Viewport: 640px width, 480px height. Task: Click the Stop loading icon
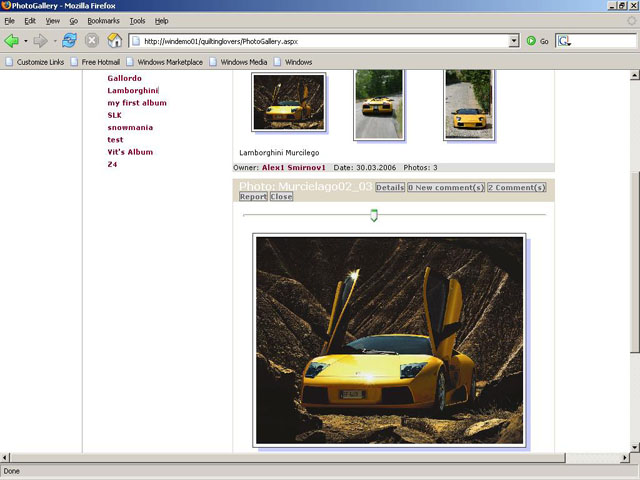tap(92, 40)
